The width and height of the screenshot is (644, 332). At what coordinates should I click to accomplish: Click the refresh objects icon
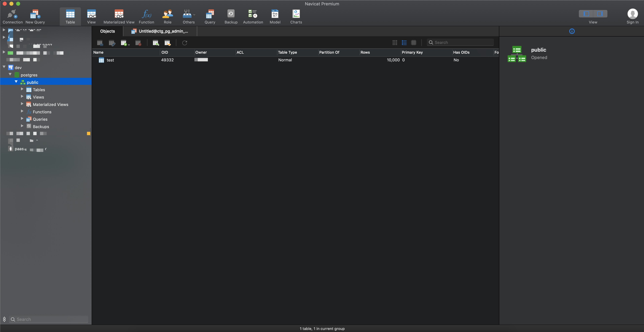coord(185,43)
